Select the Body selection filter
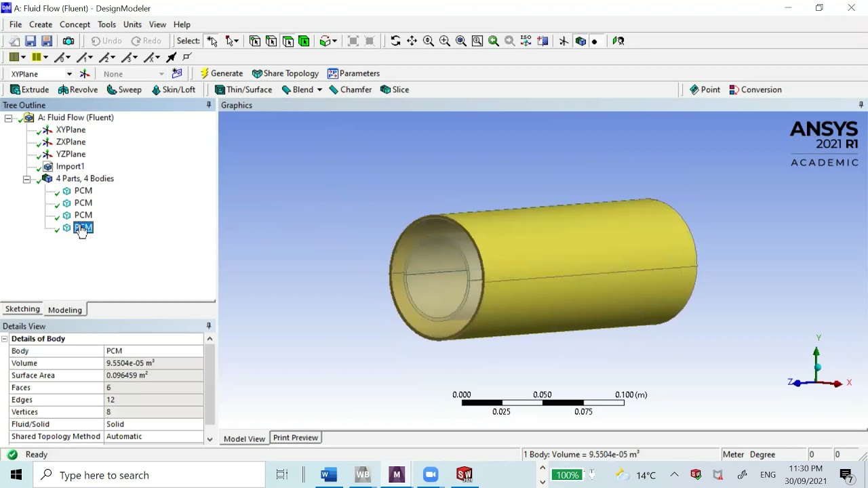868x488 pixels. (304, 41)
